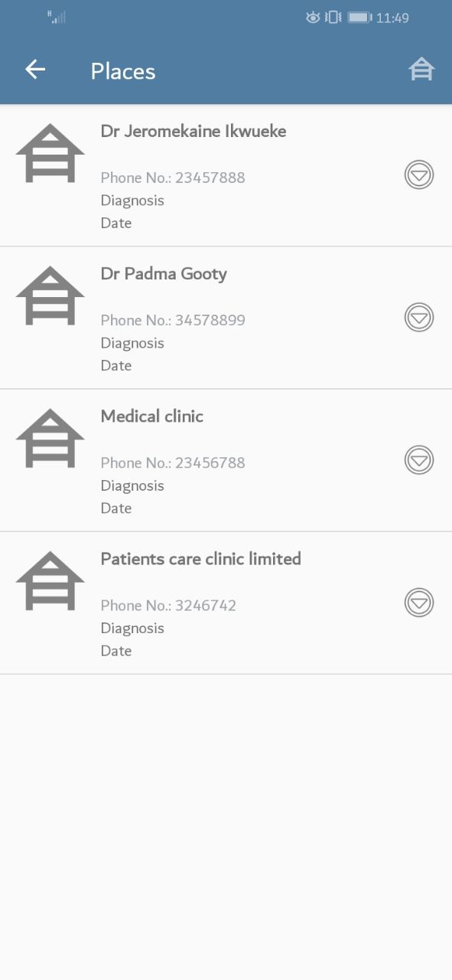
Task: Check the battery icon in status bar
Action: point(359,18)
